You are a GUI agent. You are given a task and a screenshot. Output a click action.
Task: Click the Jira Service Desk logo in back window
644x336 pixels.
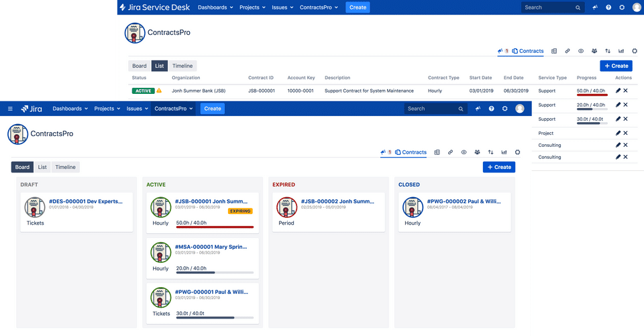tap(154, 7)
